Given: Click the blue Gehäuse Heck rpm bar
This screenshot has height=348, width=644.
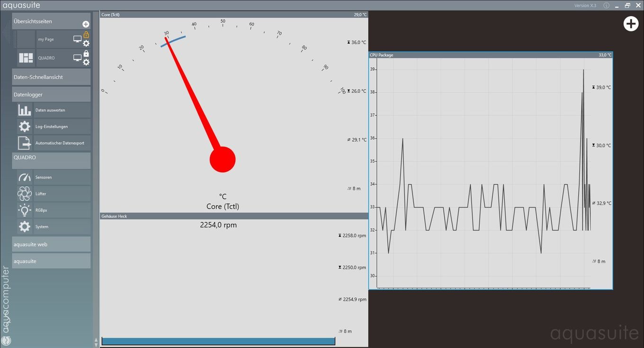Looking at the screenshot, I should pos(218,341).
